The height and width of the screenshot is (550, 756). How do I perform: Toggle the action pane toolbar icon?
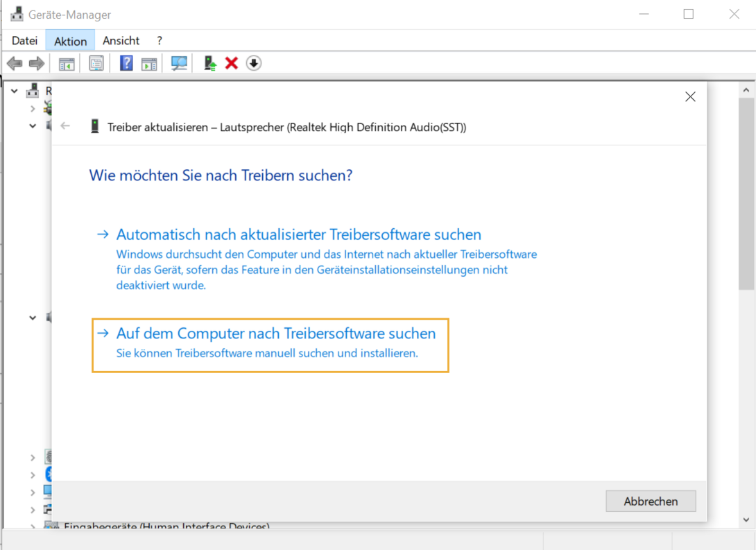pyautogui.click(x=149, y=64)
